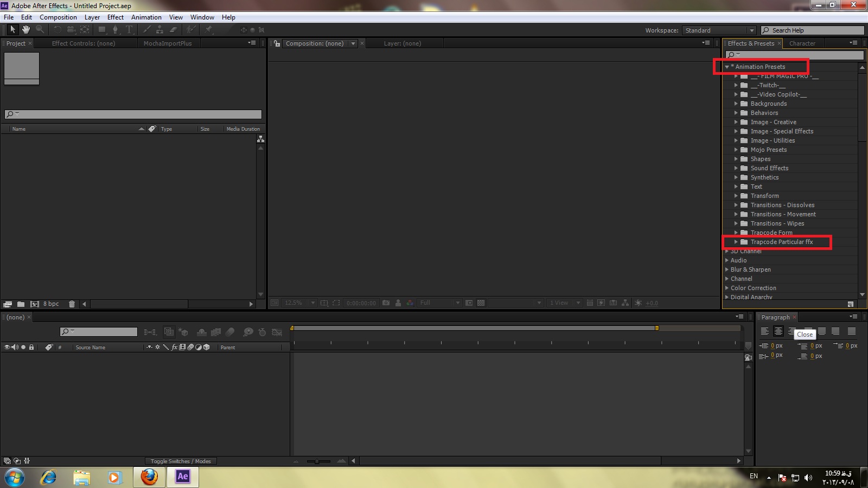Select the Clone Stamp tool
This screenshot has height=488, width=868.
160,29
